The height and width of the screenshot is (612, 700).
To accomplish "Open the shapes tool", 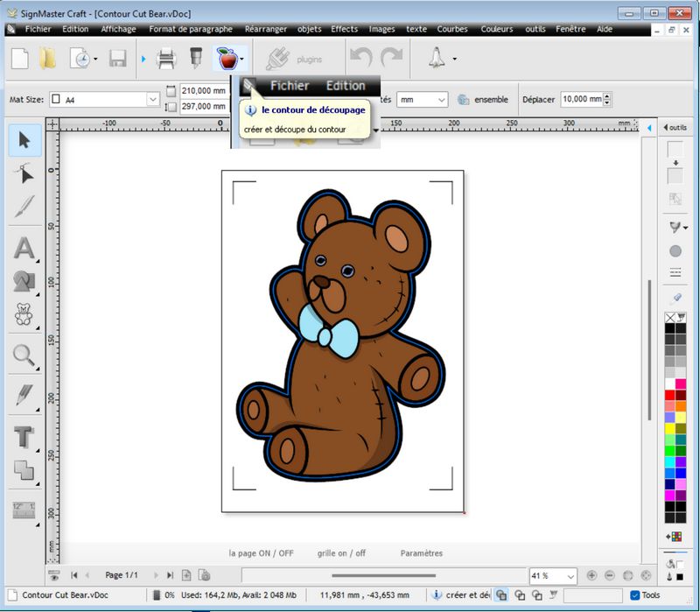I will pyautogui.click(x=24, y=281).
